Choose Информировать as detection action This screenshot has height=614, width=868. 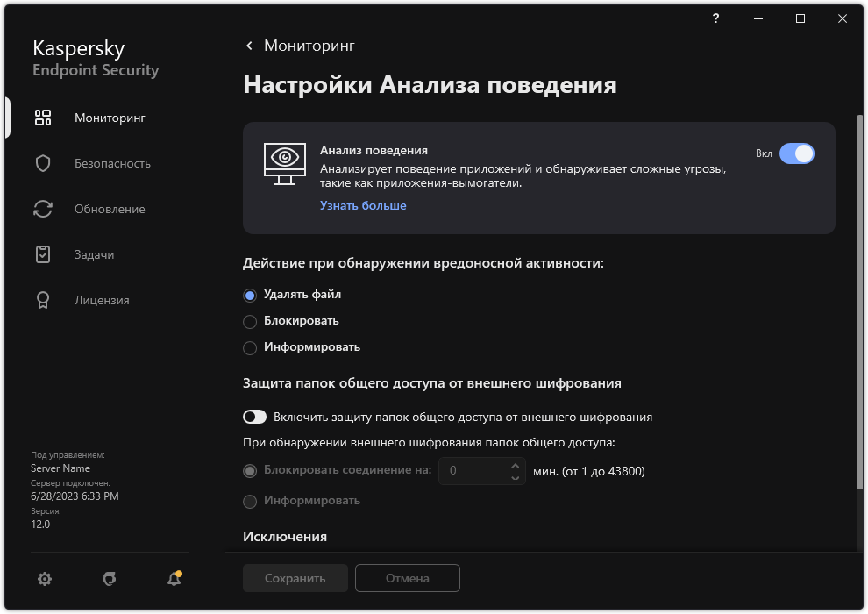point(249,347)
